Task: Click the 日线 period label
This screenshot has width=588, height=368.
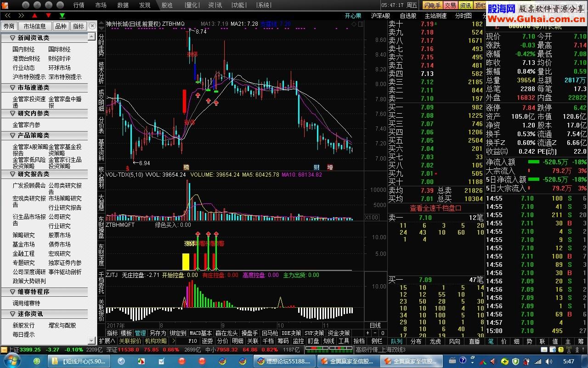Action: click(x=375, y=325)
